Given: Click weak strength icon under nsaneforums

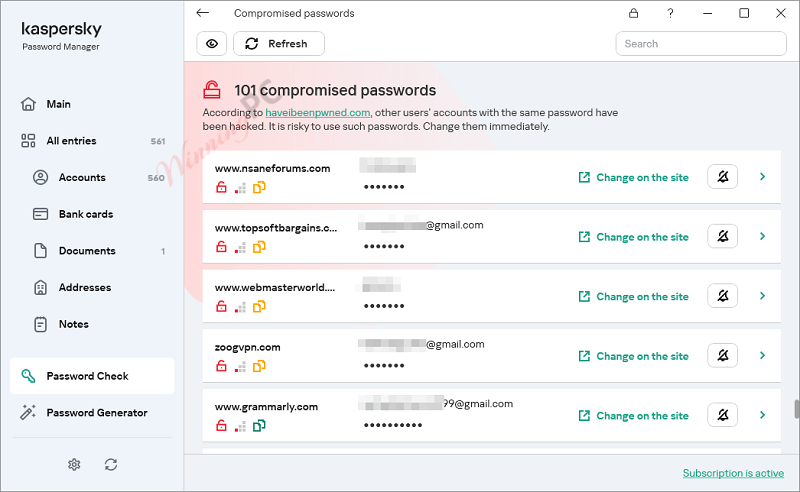Looking at the screenshot, I should (x=240, y=188).
